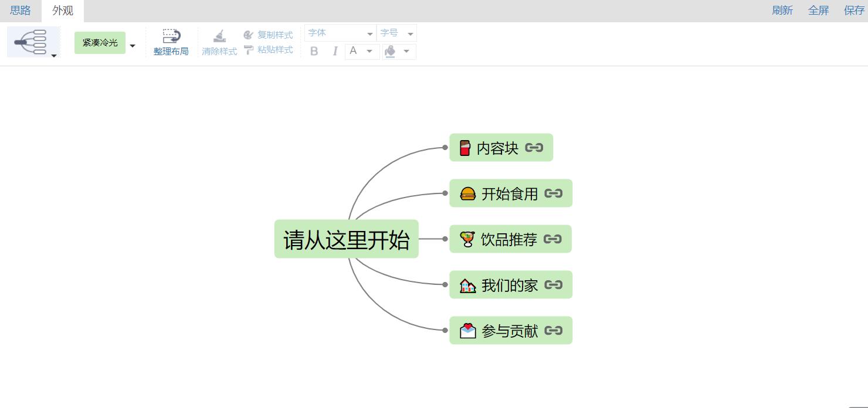Image resolution: width=868 pixels, height=408 pixels.
Task: Open the 字体 font family dropdown
Action: [340, 33]
